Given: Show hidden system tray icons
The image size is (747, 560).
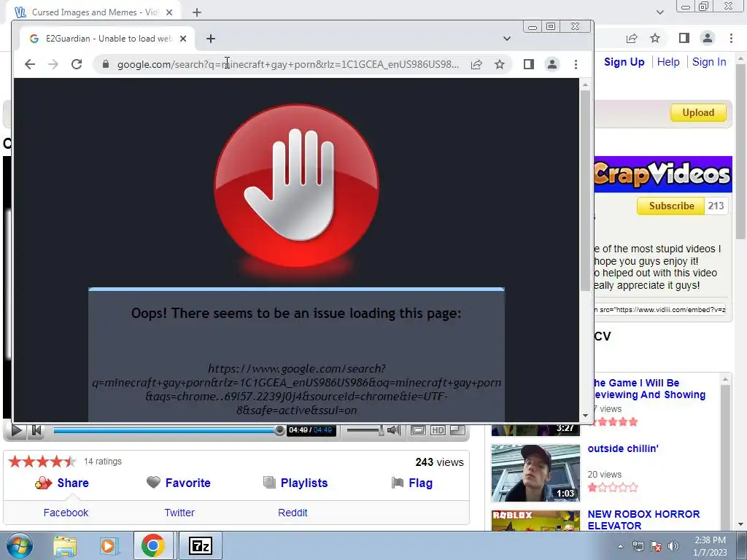Looking at the screenshot, I should coord(620,546).
